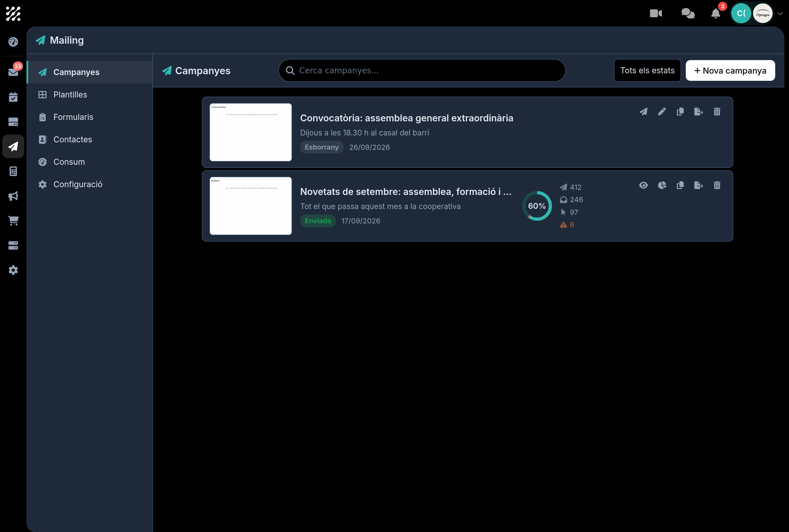Click the 6 errors warning count
The width and height of the screenshot is (789, 532).
coord(567,225)
